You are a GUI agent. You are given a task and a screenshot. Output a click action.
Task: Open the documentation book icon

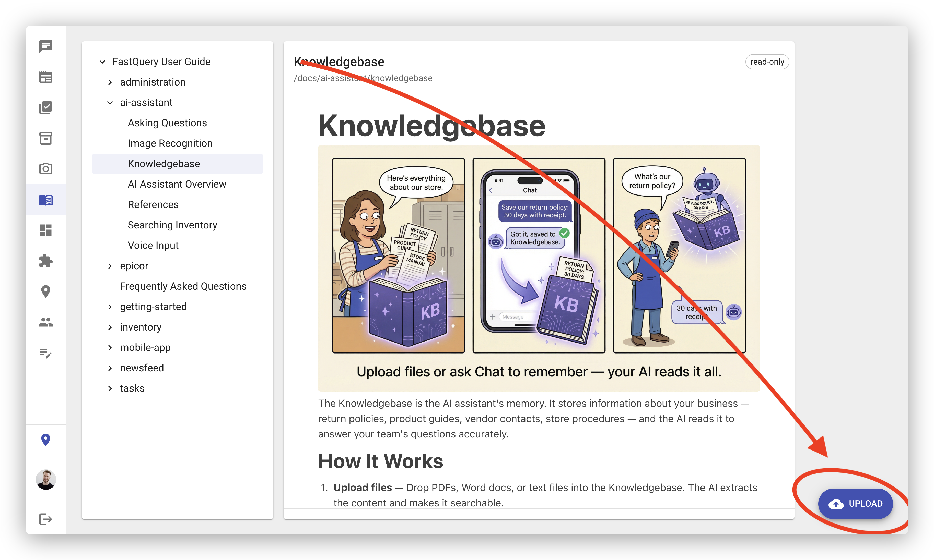pyautogui.click(x=46, y=200)
